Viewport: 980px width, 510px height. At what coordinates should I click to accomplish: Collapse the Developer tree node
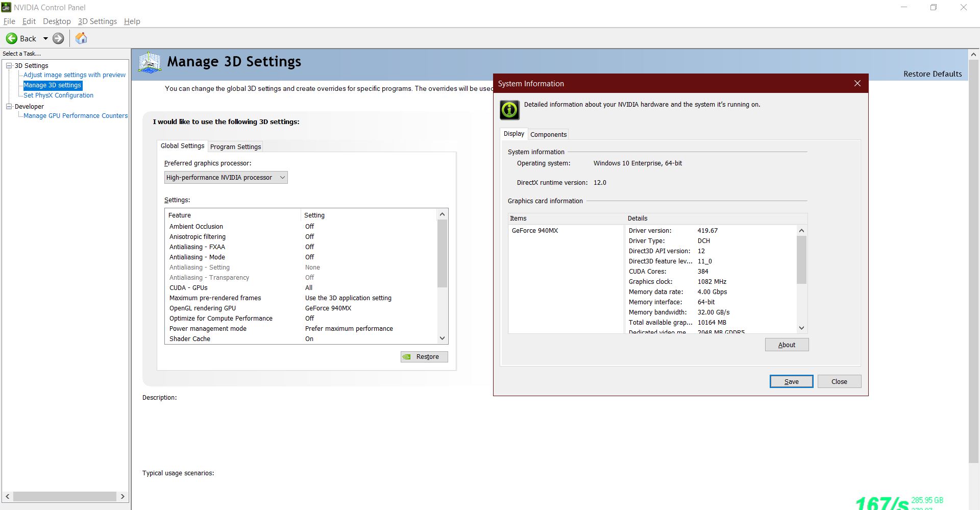pyautogui.click(x=9, y=106)
